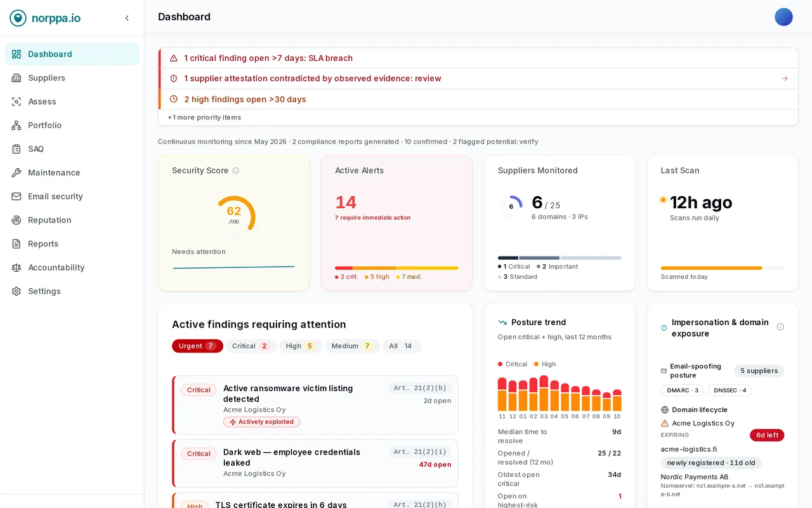Click the Dashboard grid icon in sidebar
Image resolution: width=812 pixels, height=508 pixels.
(x=16, y=54)
